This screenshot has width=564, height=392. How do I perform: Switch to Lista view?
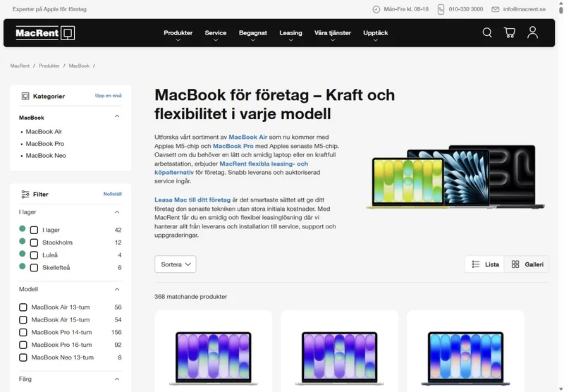485,264
